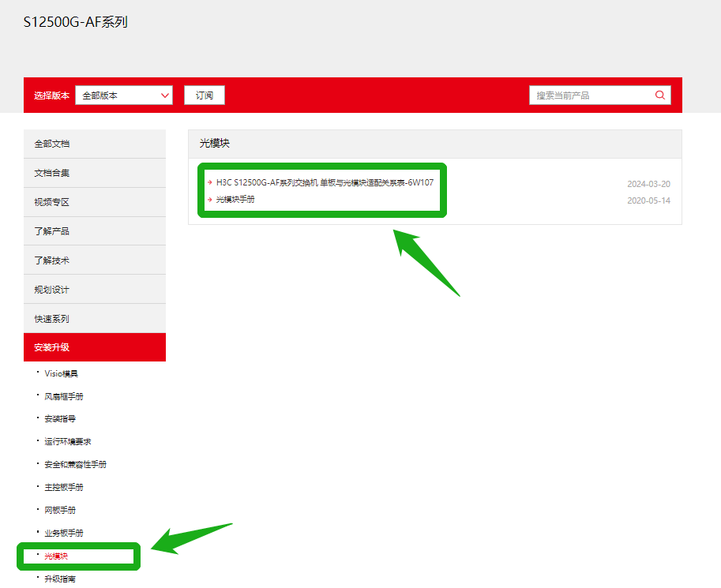Viewport: 721px width, 588px height.
Task: Open 业务板手册 sub-item
Action: tap(64, 533)
